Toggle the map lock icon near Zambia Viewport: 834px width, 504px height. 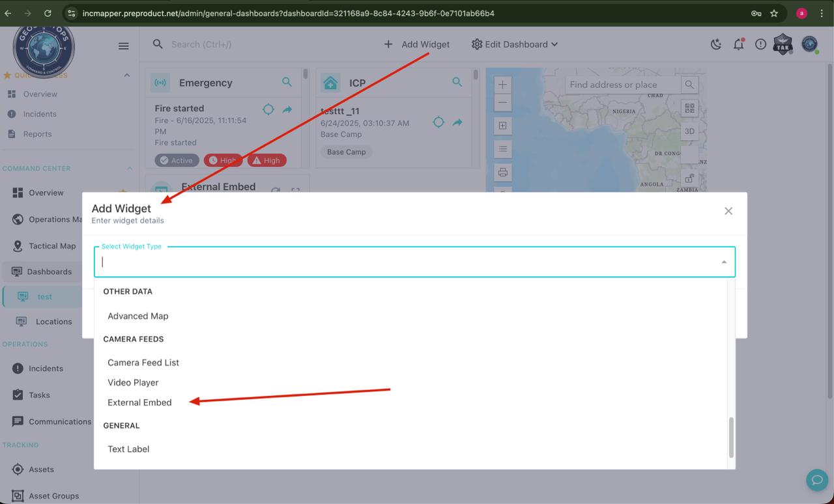point(689,176)
